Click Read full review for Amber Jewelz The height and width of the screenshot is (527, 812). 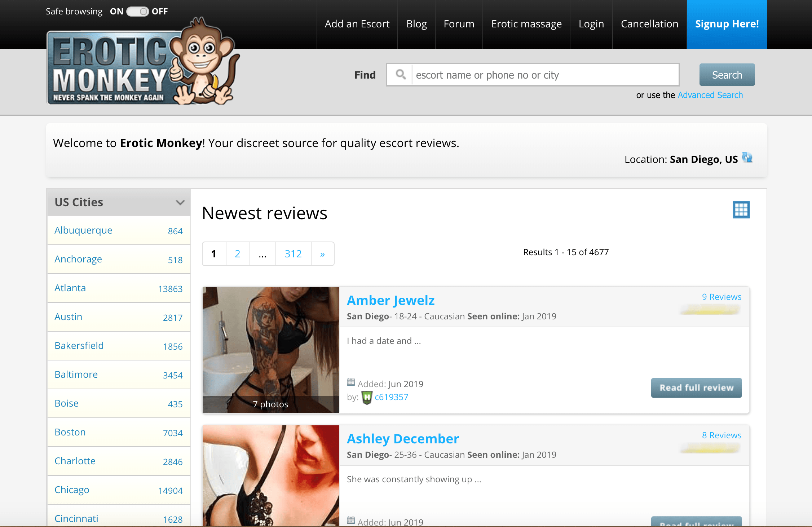click(697, 388)
